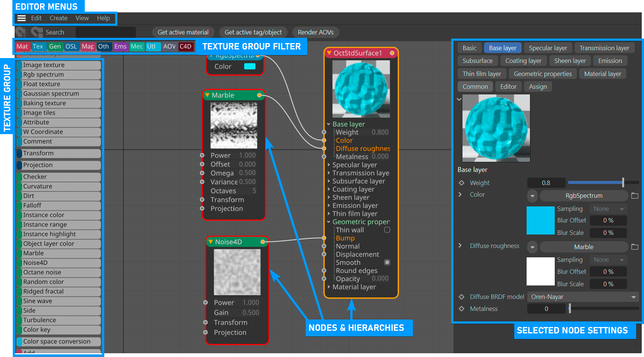Open the round dropdown arrow beside RgbSpectrum
The image size is (644, 357).
pyautogui.click(x=532, y=196)
